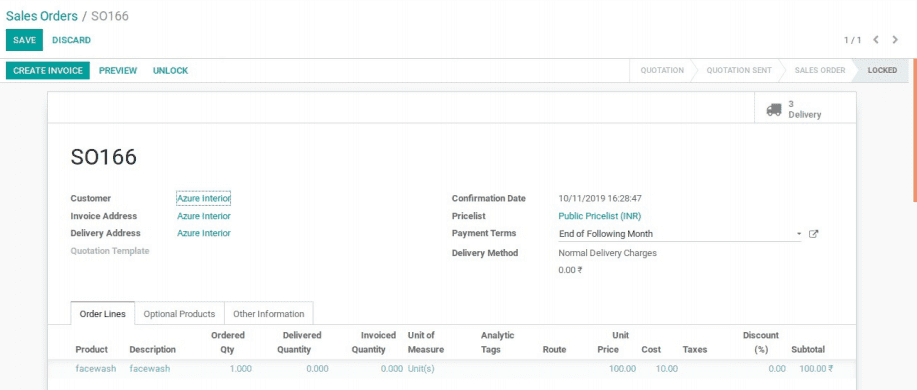Click the Description column header
Viewport: 917px width, 390px height.
[x=153, y=350]
